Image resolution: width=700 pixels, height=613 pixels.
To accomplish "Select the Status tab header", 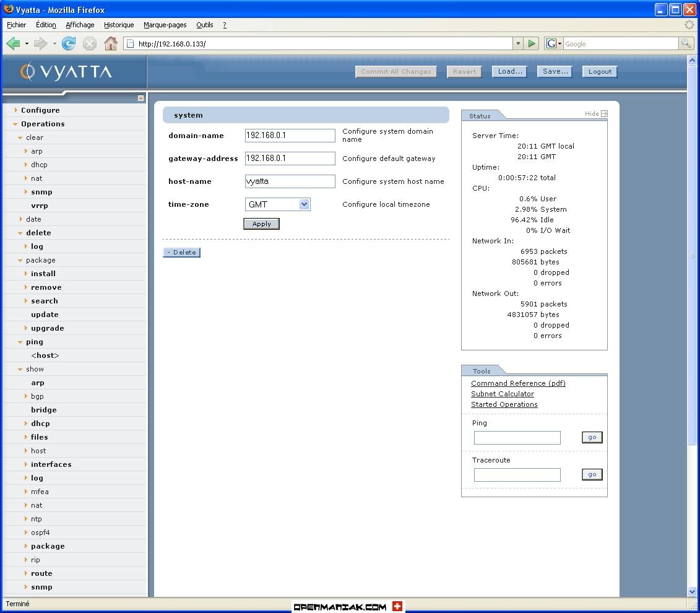I will (x=480, y=116).
